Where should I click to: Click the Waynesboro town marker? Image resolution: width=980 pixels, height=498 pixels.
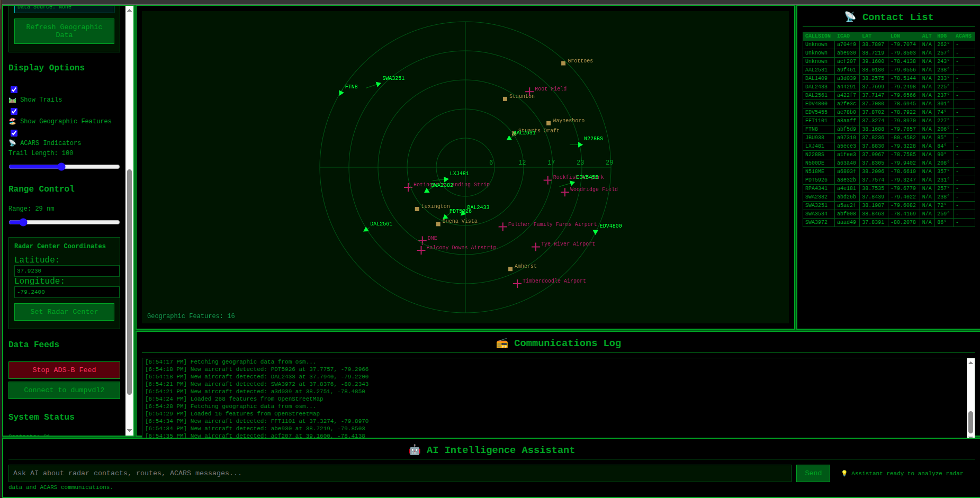pos(549,123)
